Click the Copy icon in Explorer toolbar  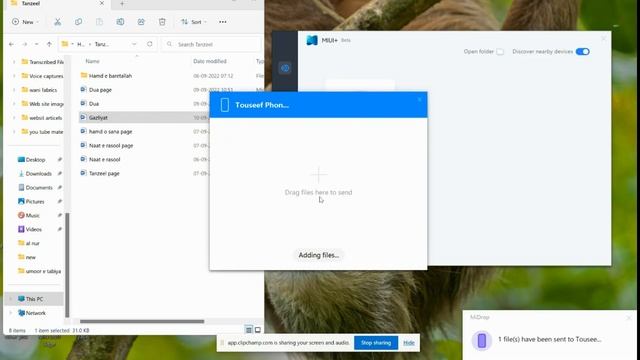pyautogui.click(x=78, y=22)
